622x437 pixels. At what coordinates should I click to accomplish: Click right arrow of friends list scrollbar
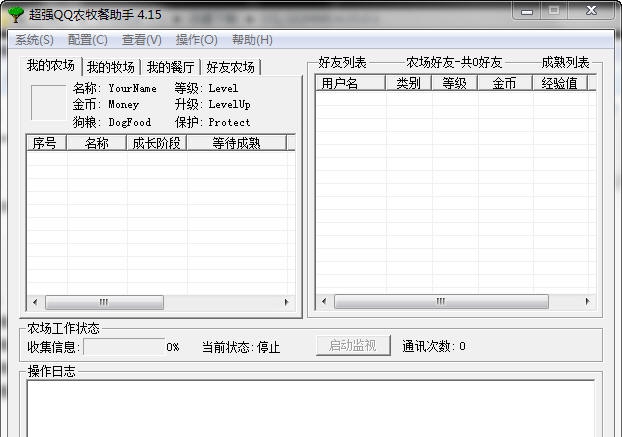(x=588, y=301)
